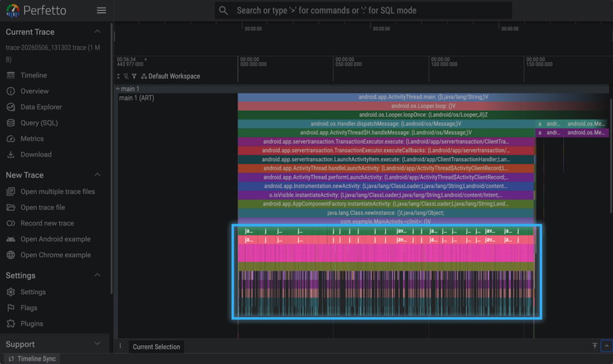Screen dimensions: 613x364
Task: Click the Settings gear icon
Action: [10, 292]
